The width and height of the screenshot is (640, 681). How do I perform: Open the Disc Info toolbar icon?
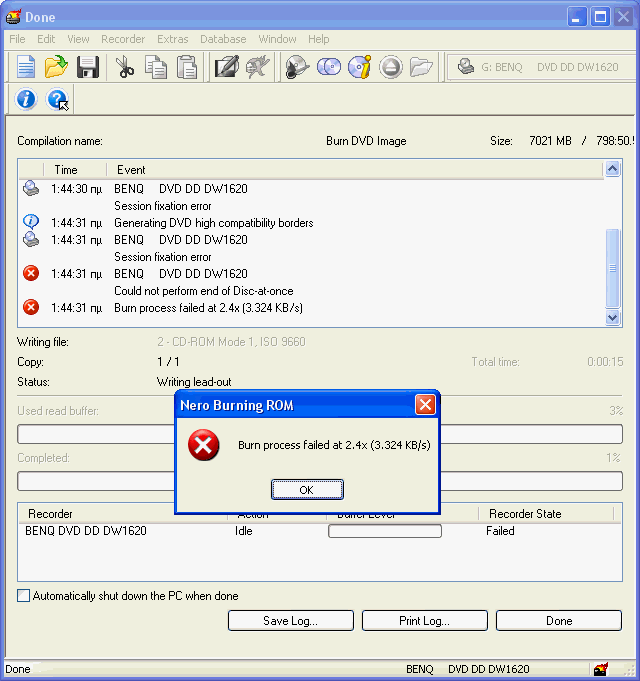360,67
